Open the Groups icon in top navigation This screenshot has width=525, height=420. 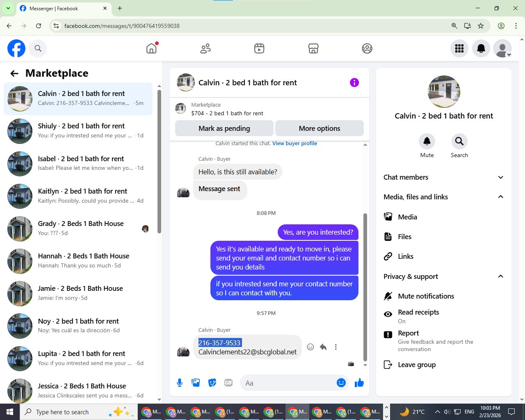click(367, 48)
